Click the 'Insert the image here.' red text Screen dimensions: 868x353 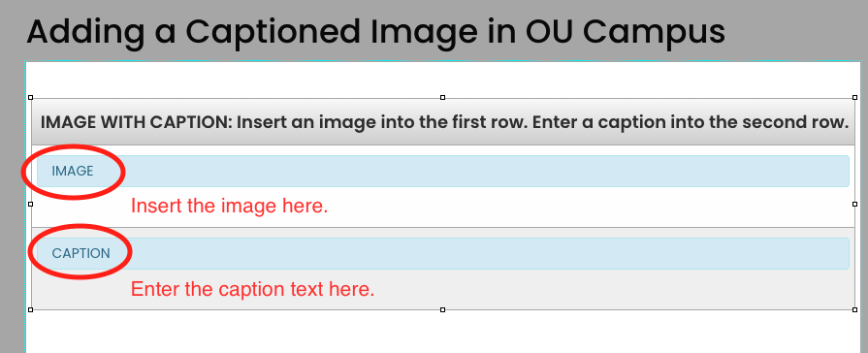coord(229,206)
